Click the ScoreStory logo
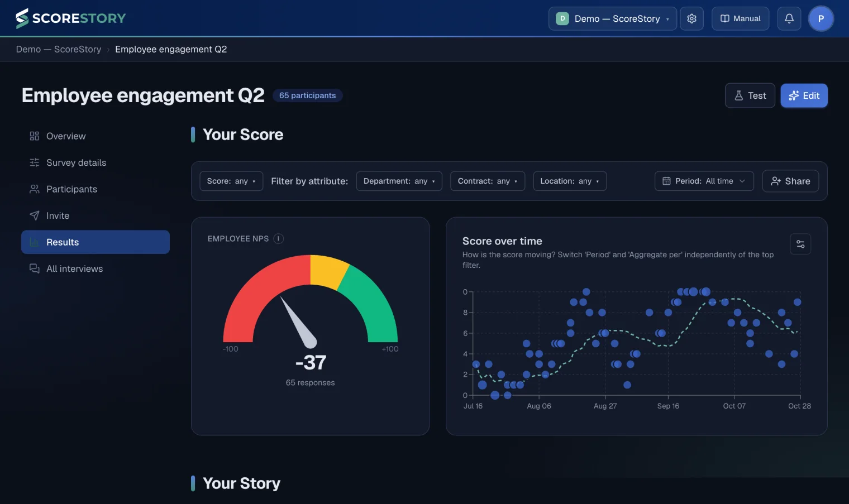Image resolution: width=849 pixels, height=504 pixels. (71, 18)
